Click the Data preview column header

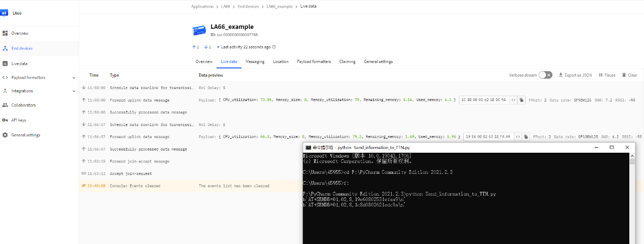click(211, 76)
